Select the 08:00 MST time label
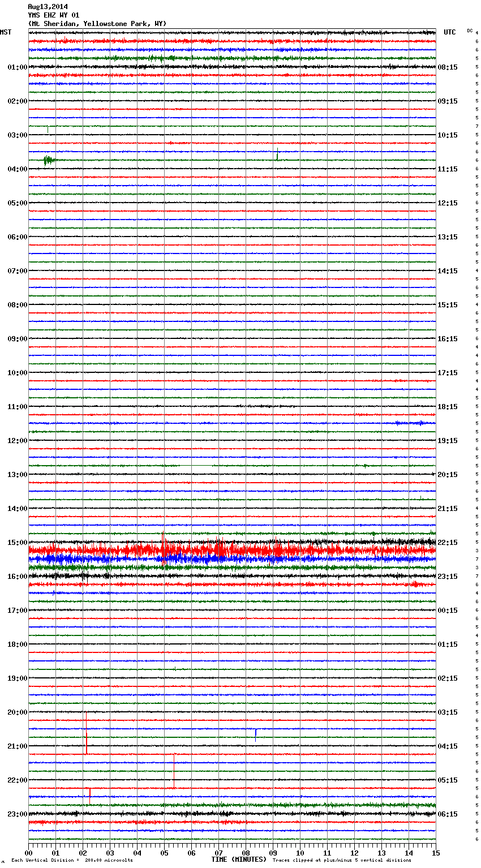 18,305
